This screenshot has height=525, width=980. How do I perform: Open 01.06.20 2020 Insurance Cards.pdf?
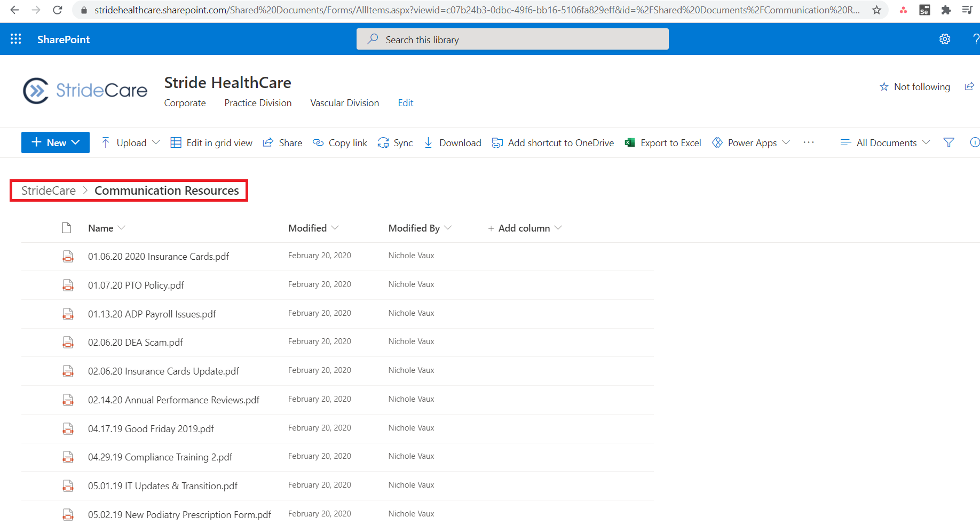(159, 257)
